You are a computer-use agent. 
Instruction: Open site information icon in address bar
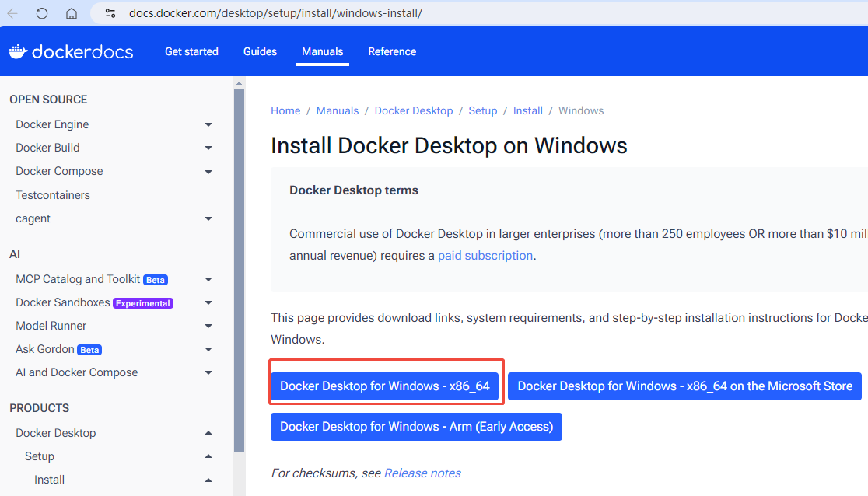coord(110,13)
